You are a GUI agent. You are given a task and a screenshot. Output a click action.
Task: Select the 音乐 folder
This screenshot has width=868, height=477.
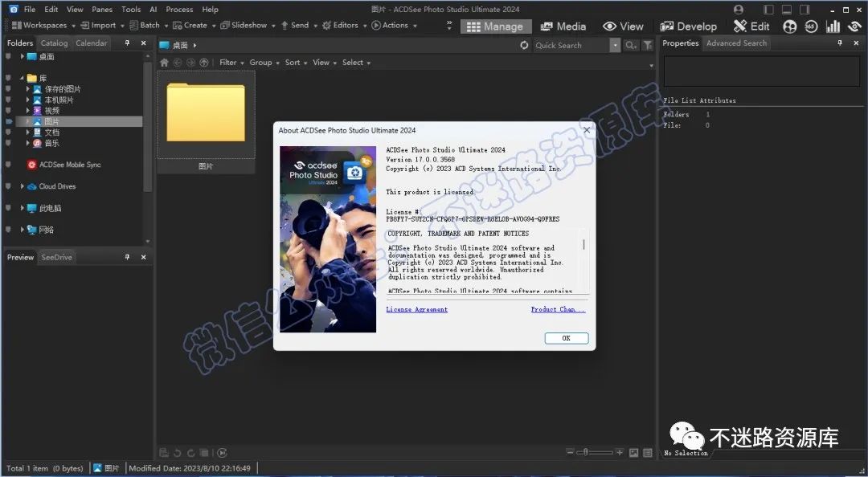tap(51, 143)
